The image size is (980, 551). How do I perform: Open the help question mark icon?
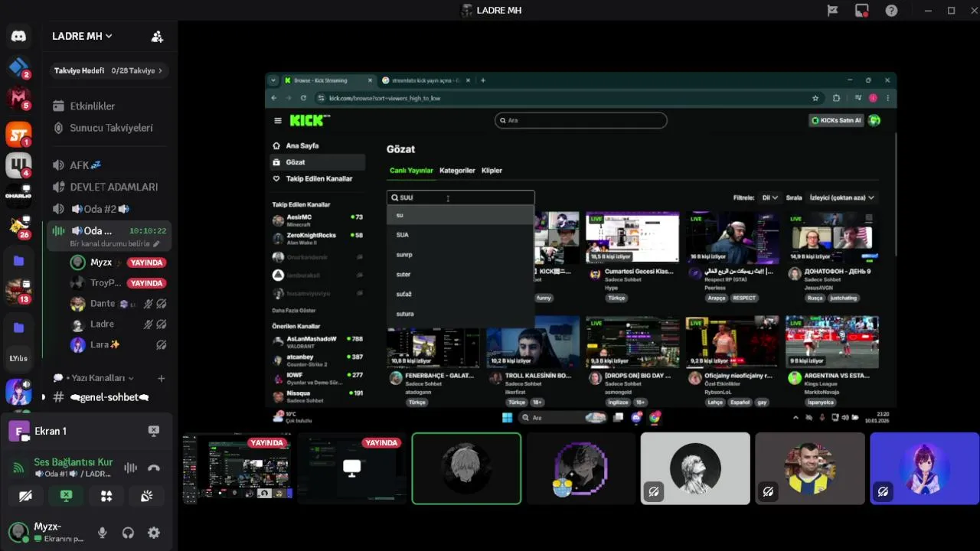891,11
